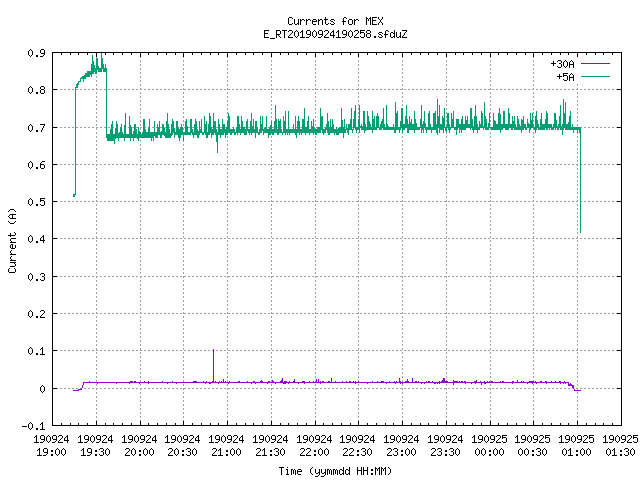Click the 190924 23:30 time tick label

(445, 445)
